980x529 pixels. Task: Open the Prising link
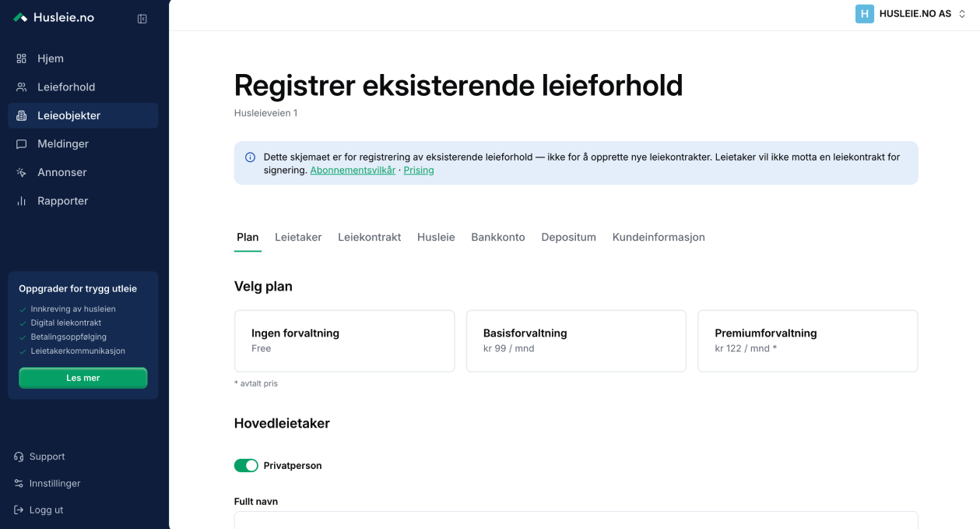tap(419, 170)
